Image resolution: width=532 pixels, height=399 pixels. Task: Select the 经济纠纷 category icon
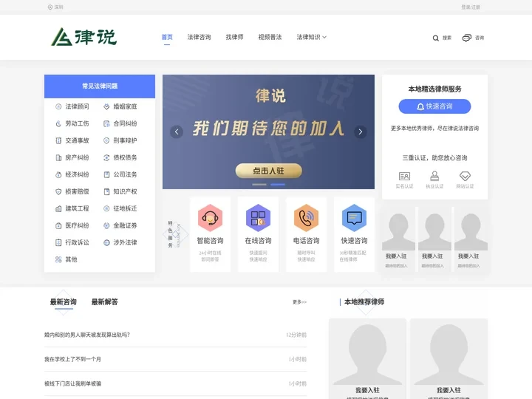click(x=58, y=174)
